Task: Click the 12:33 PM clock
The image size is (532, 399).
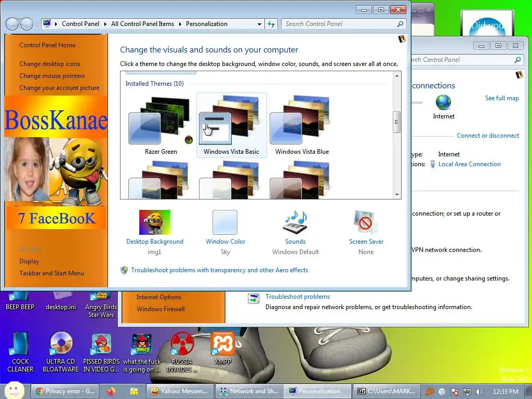Action: pos(506,392)
